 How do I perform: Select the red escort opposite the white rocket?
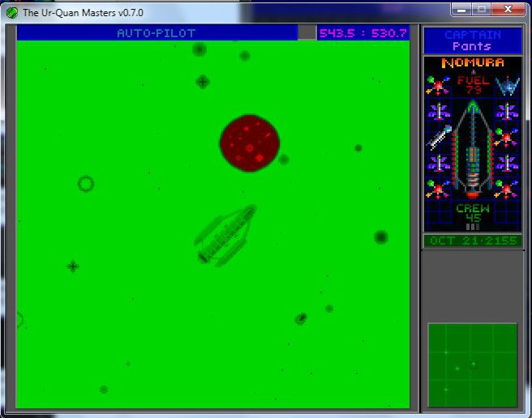pos(506,137)
